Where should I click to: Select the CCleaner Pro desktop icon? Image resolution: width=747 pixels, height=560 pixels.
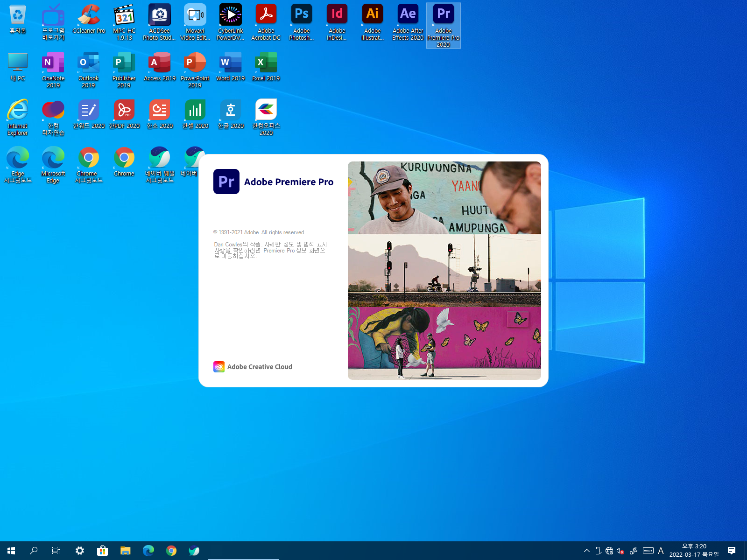(89, 19)
